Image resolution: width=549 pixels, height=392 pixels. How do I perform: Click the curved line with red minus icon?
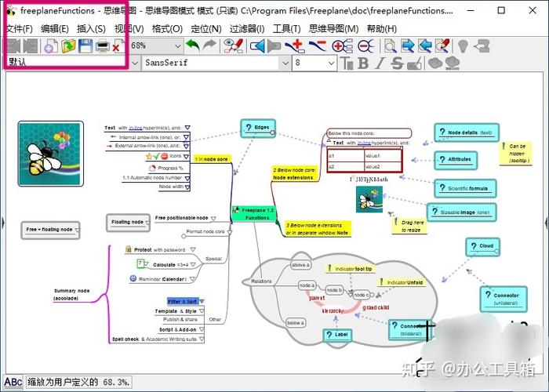pos(317,45)
